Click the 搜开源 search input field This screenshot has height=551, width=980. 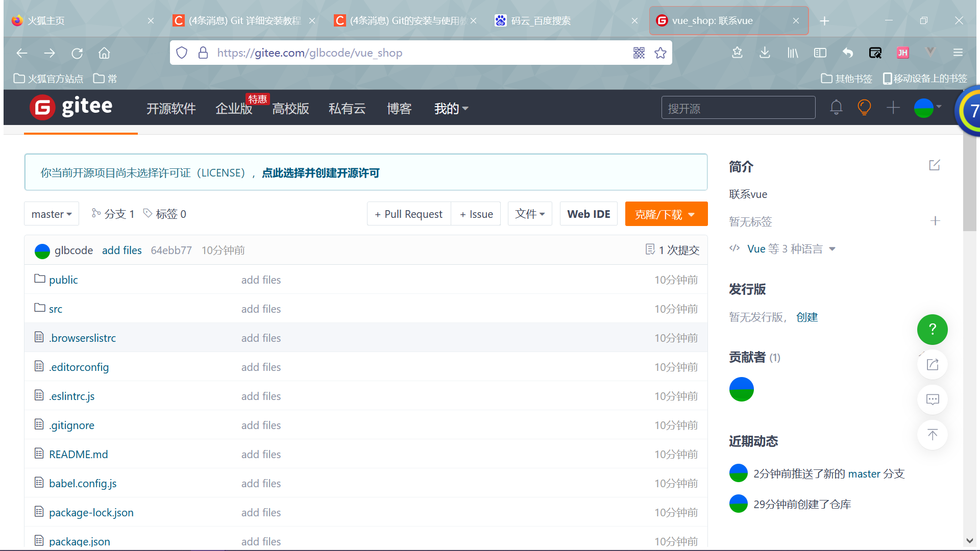coord(738,108)
